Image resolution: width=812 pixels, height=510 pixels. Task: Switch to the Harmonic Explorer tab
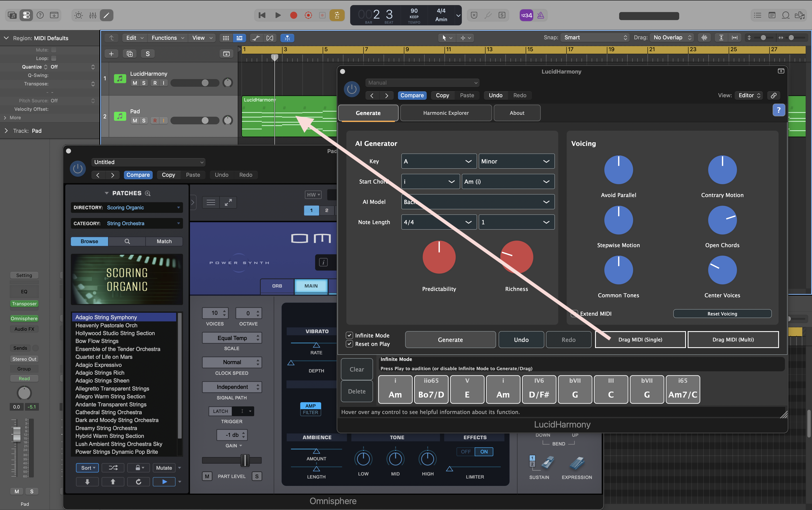[x=446, y=113]
